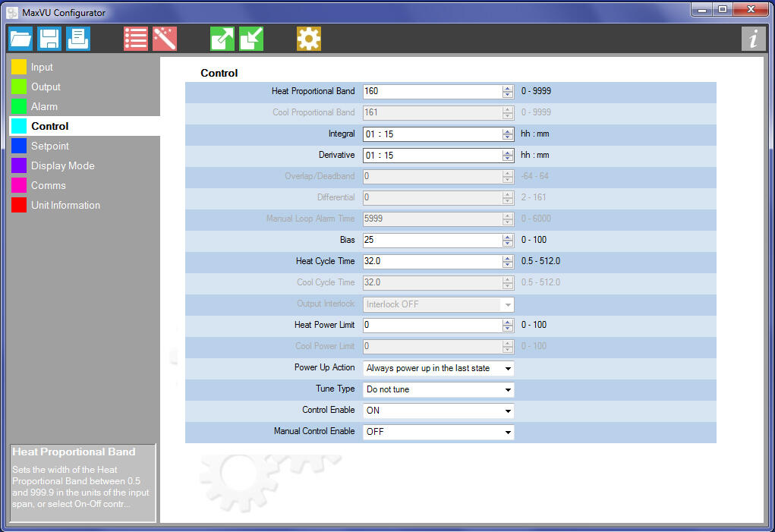Save the current configuration
775x532 pixels.
point(49,39)
